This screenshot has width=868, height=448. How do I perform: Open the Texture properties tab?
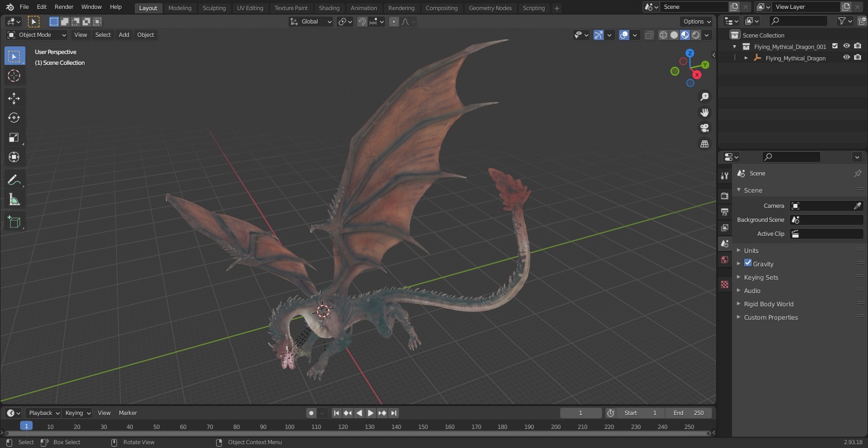[x=724, y=285]
